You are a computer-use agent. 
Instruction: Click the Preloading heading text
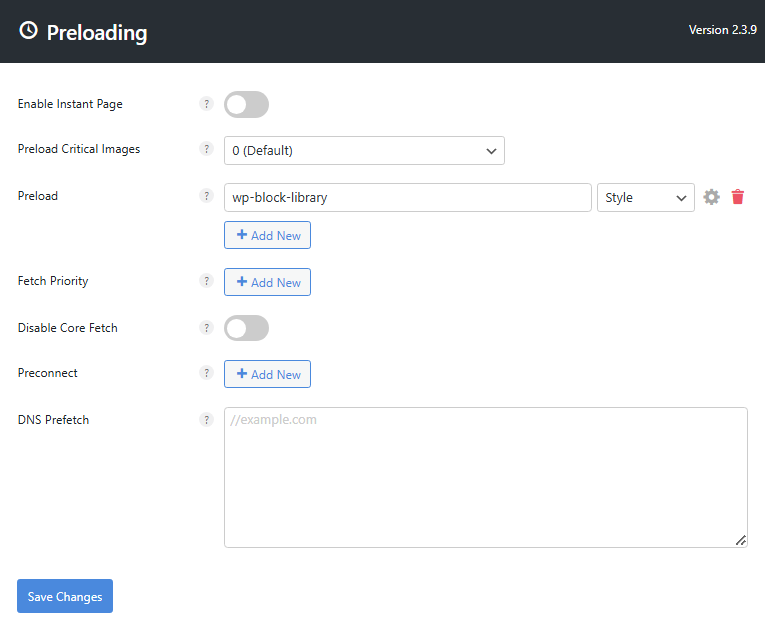[97, 33]
